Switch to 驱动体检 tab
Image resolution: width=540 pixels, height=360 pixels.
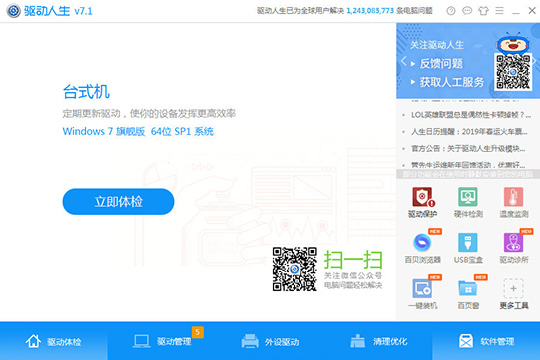coord(54,341)
